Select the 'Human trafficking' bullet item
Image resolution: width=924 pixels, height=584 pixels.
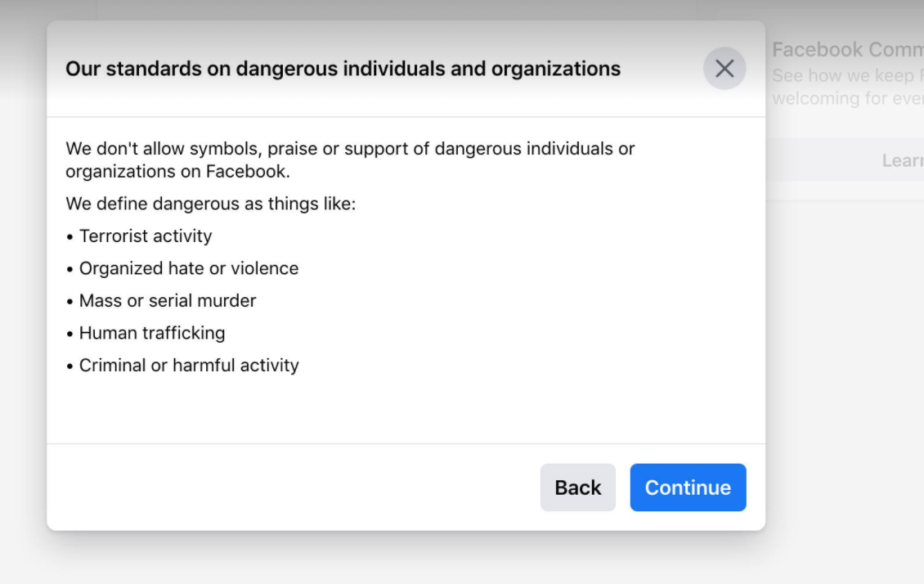151,333
